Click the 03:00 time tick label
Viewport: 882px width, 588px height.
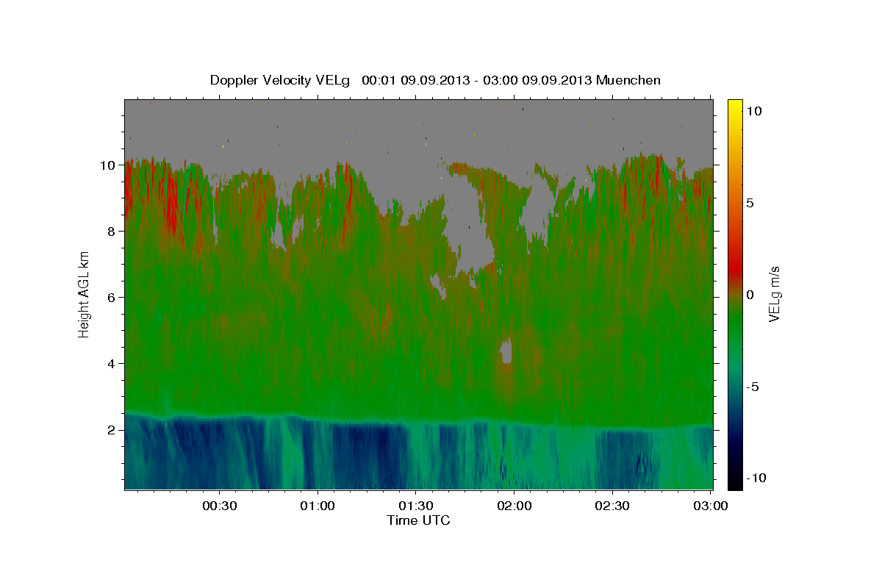point(711,506)
